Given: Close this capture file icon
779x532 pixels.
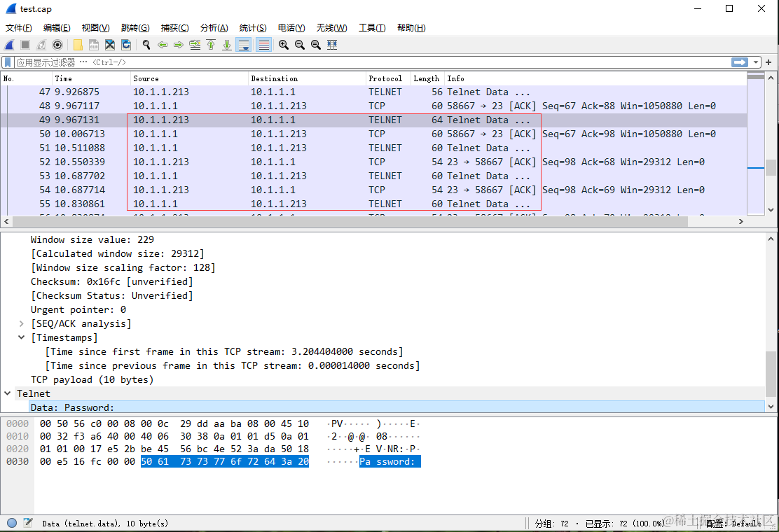Looking at the screenshot, I should click(x=110, y=45).
